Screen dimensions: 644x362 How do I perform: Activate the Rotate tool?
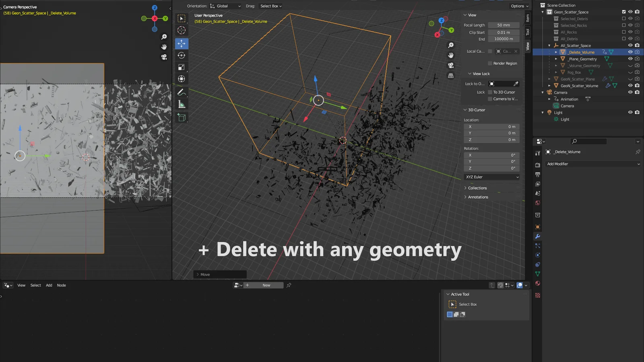182,56
